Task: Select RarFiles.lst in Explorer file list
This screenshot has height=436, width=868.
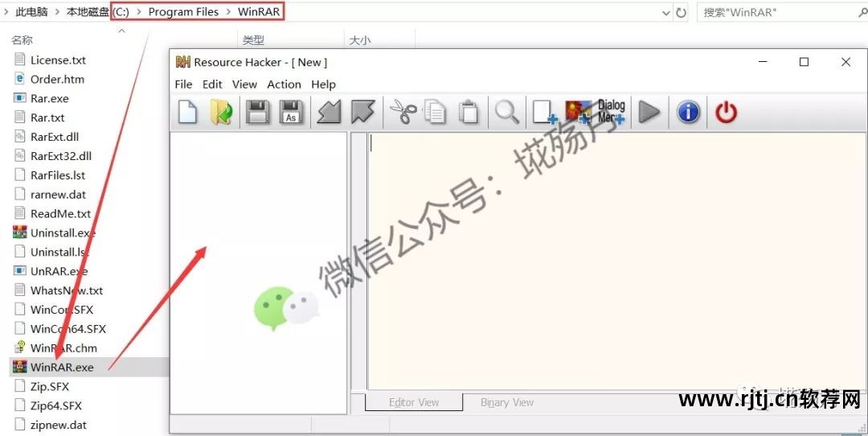Action: click(x=58, y=175)
